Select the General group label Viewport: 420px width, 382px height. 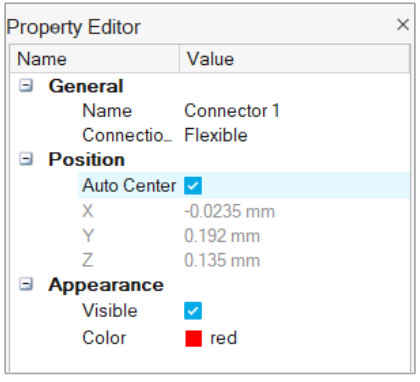coord(86,86)
